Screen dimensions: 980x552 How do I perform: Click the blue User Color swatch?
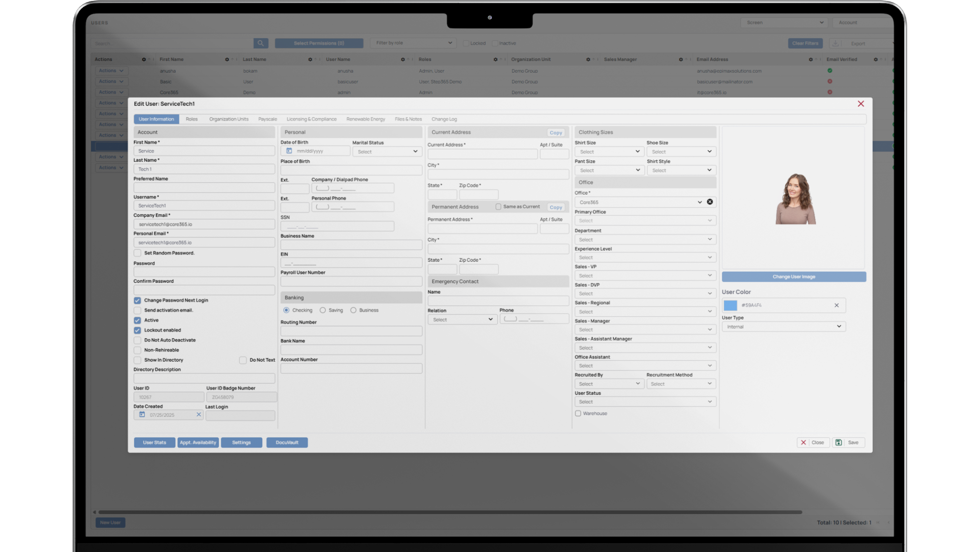point(730,305)
